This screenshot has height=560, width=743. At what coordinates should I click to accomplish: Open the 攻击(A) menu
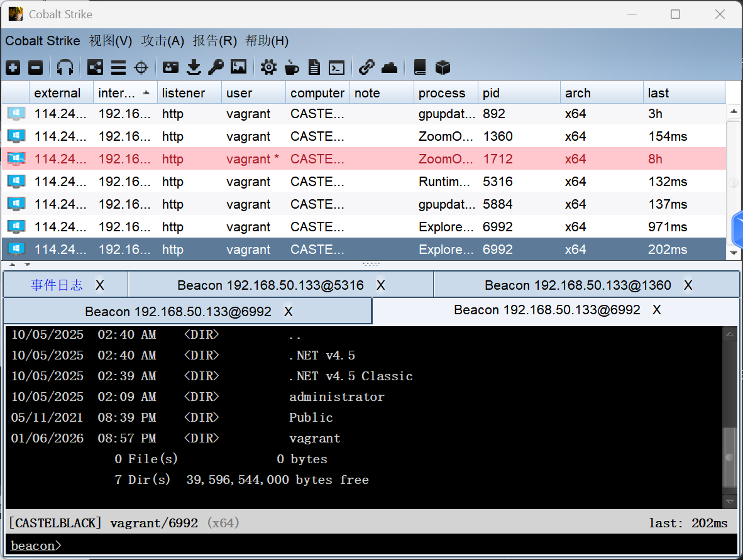(x=162, y=41)
